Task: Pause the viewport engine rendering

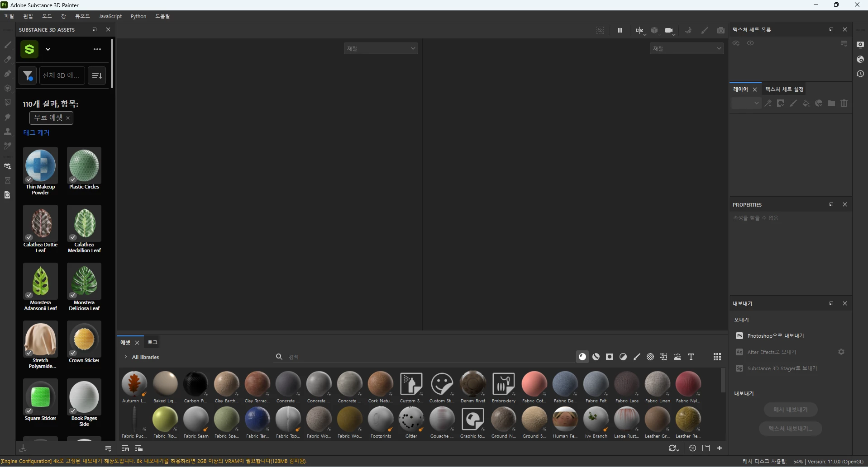Action: point(620,30)
